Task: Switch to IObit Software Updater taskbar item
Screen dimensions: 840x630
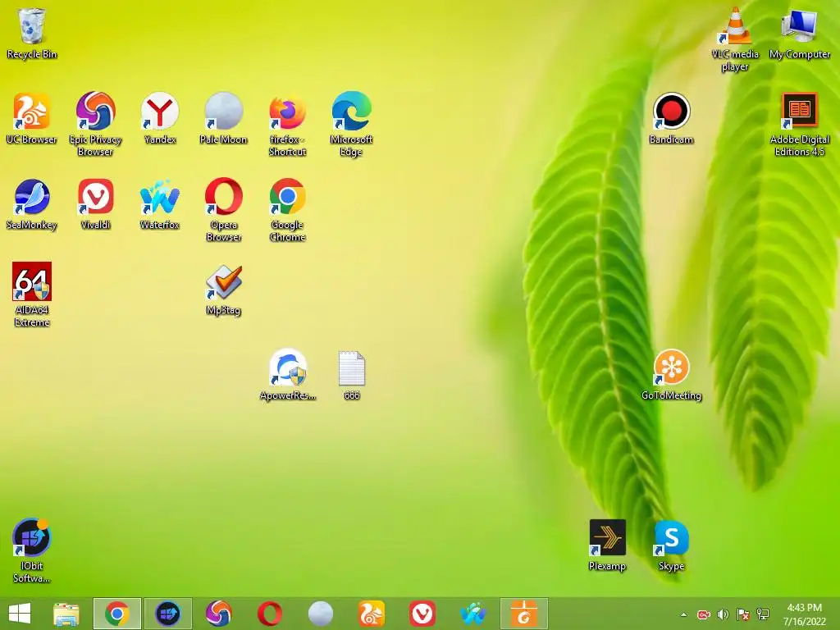Action: 167,614
